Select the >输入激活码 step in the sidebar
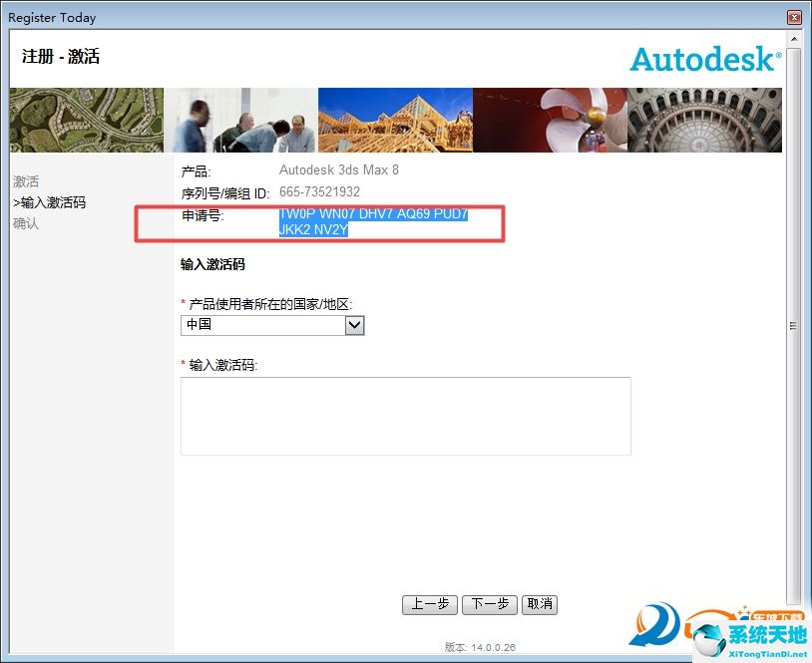The image size is (812, 663). pyautogui.click(x=50, y=202)
